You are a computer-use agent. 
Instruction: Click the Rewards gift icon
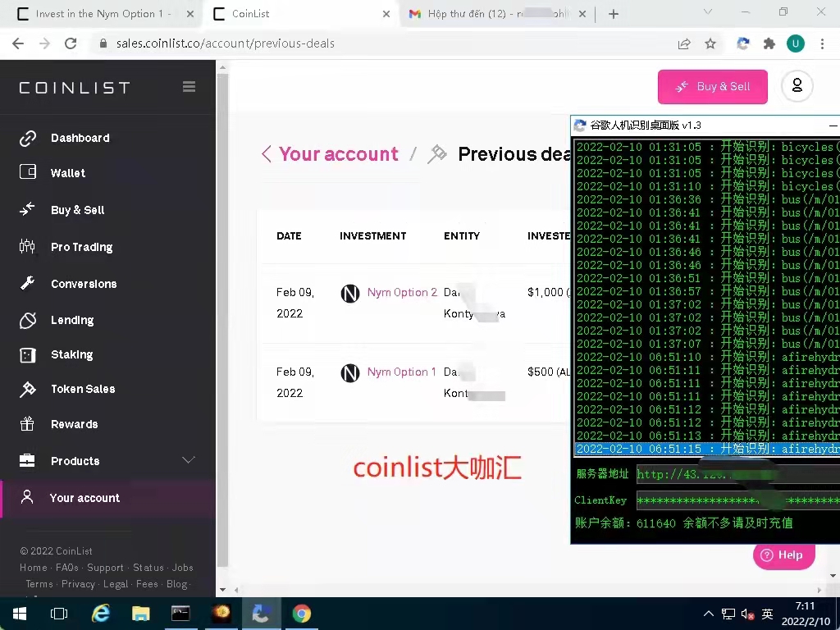point(27,424)
